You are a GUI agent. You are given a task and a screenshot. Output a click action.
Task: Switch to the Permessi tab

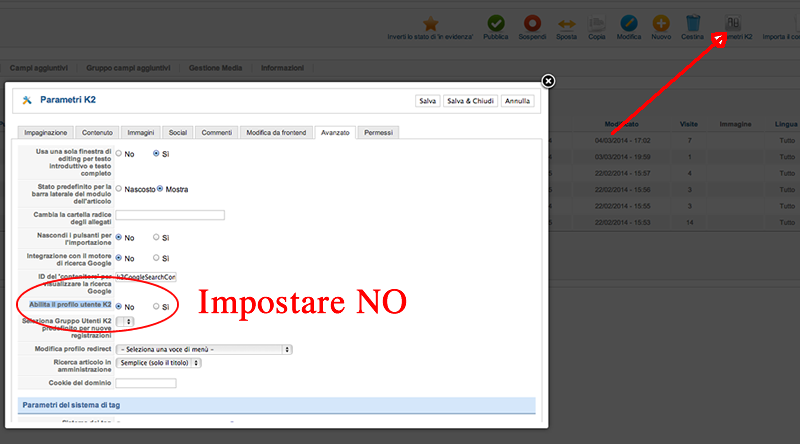tap(379, 133)
